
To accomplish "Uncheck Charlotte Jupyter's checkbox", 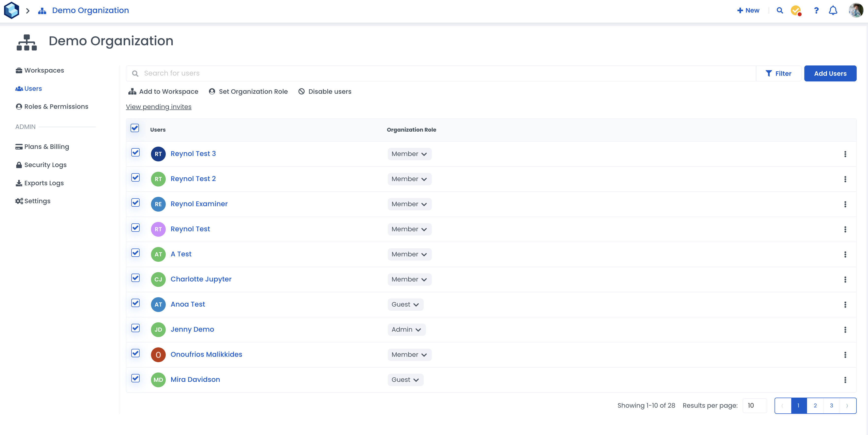I will coord(135,278).
